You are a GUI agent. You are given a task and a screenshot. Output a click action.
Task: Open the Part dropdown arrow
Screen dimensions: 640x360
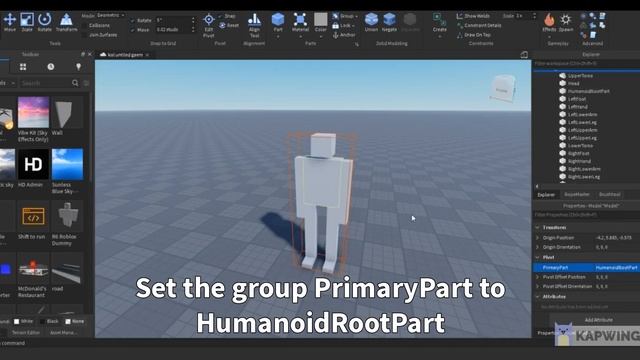[x=278, y=37]
